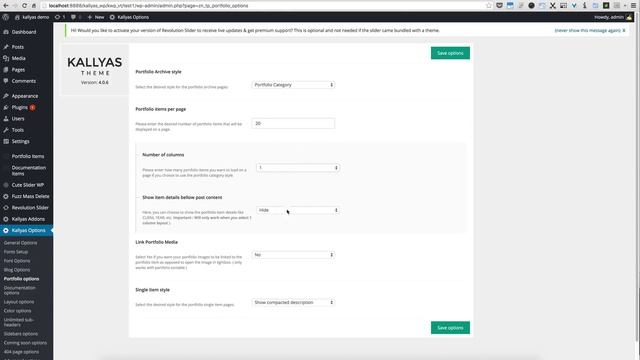Open the Layout options submenu item

[19, 302]
